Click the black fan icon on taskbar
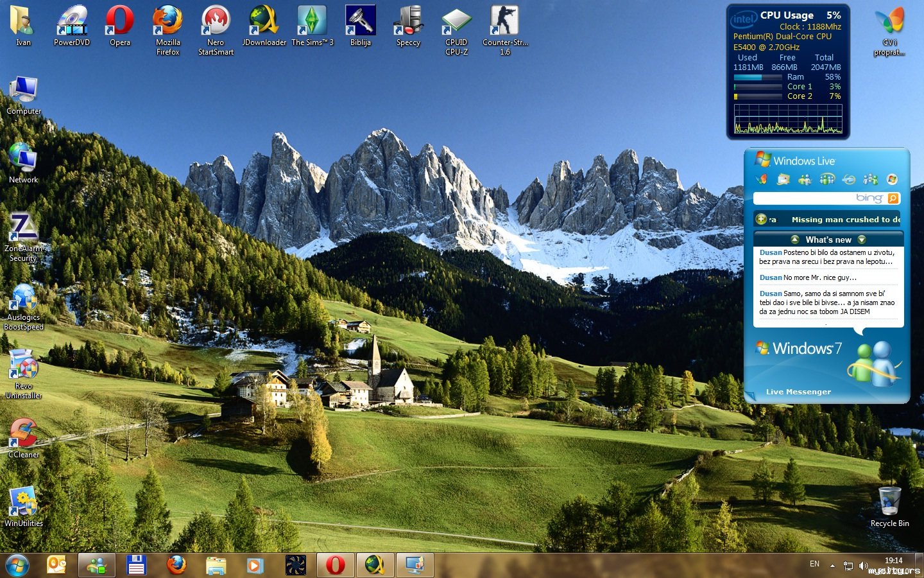Viewport: 924px width, 578px height. click(296, 565)
